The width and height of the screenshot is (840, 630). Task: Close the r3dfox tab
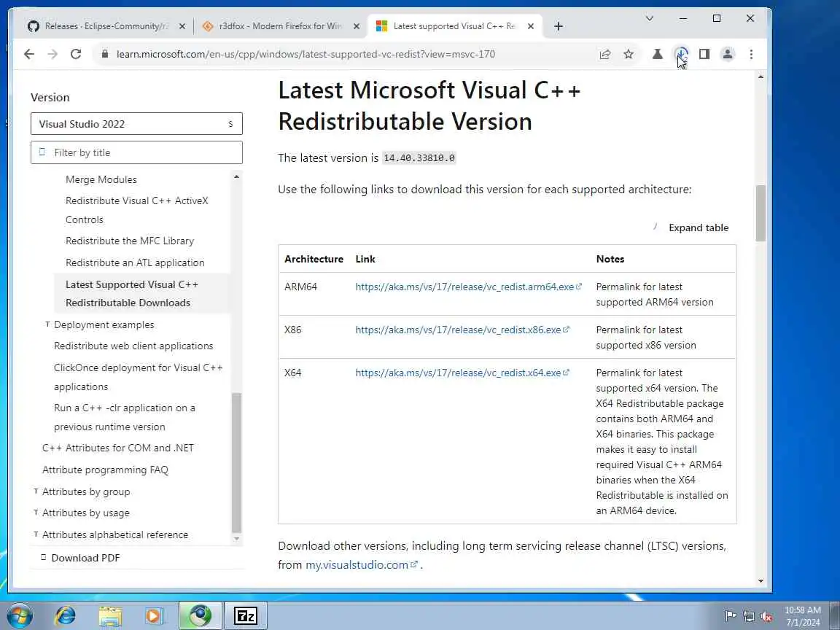point(357,26)
